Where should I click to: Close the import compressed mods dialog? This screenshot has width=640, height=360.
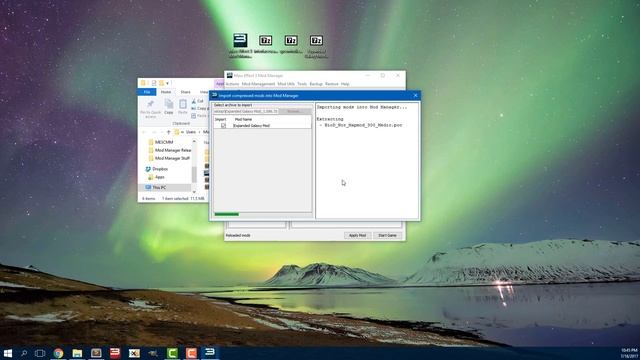[x=415, y=96]
